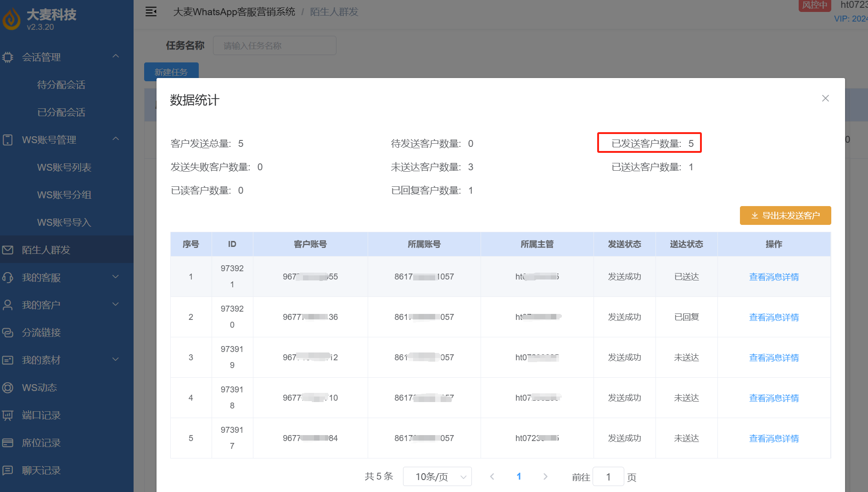Select 陌生人群发 menu item

click(67, 250)
